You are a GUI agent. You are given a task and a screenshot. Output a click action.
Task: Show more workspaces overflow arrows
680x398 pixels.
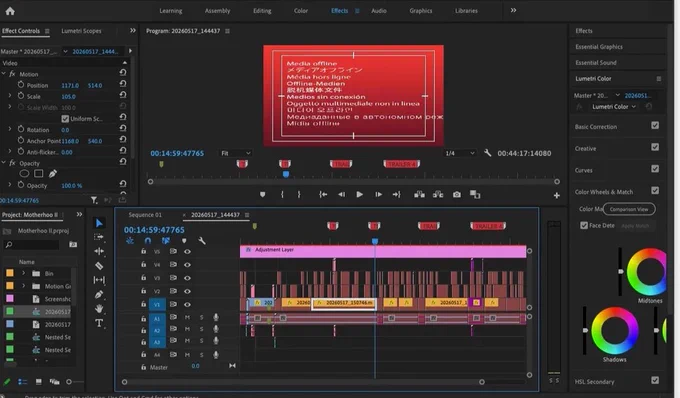[513, 10]
